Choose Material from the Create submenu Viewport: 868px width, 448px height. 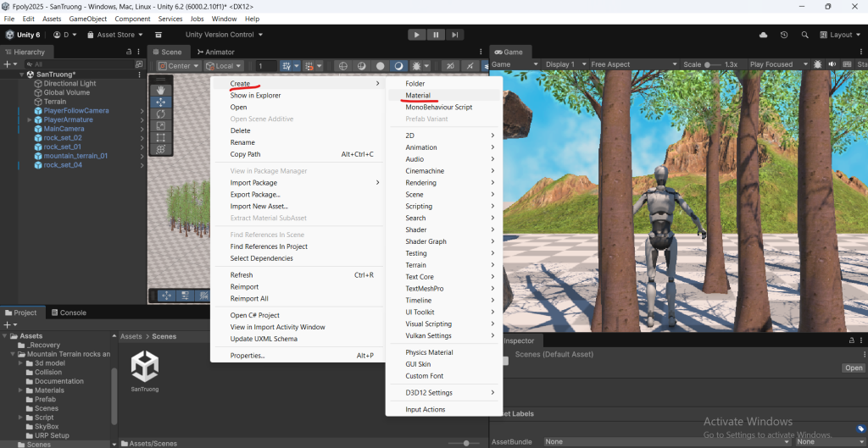click(x=418, y=96)
